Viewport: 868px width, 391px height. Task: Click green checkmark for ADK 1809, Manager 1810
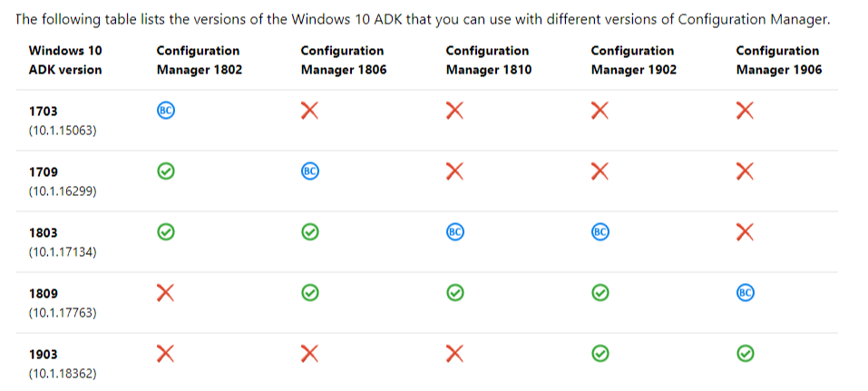point(455,292)
